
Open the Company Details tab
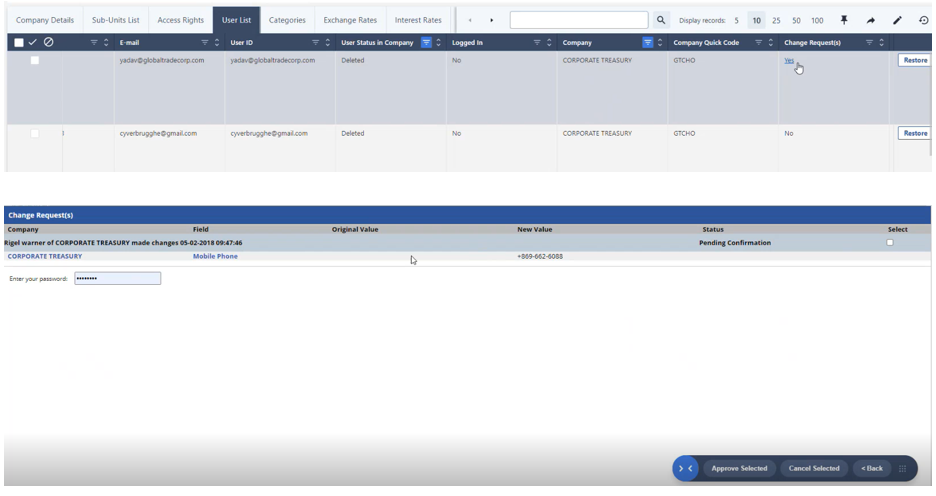tap(45, 20)
